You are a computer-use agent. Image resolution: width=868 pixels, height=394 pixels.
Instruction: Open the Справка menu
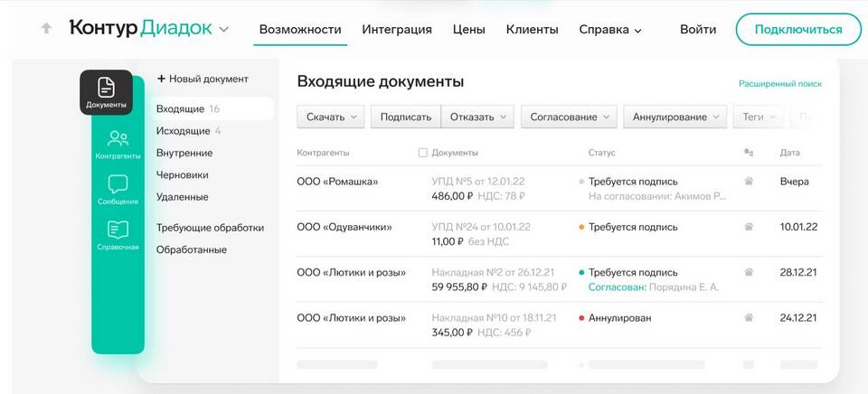pos(610,29)
